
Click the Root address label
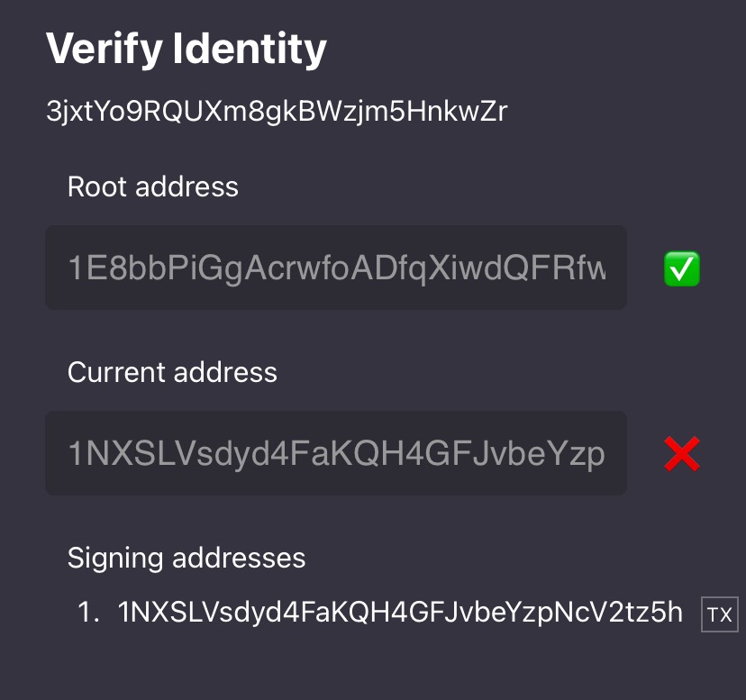tap(153, 186)
